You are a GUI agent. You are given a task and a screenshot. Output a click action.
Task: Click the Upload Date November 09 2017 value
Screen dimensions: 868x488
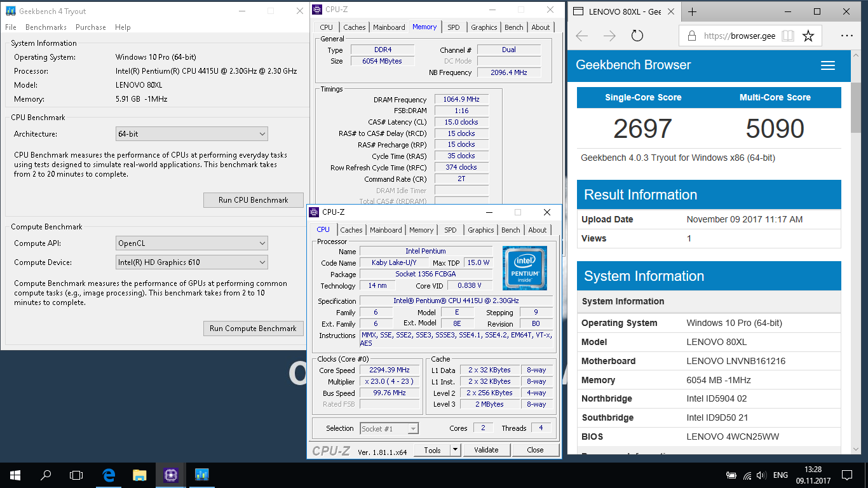click(744, 219)
